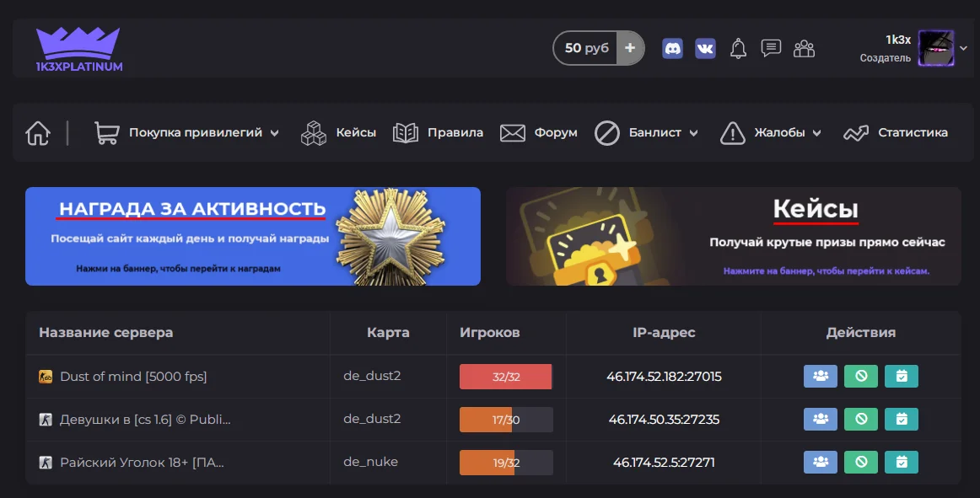Open the Discord link icon
Image resolution: width=980 pixels, height=498 pixels.
tap(672, 48)
